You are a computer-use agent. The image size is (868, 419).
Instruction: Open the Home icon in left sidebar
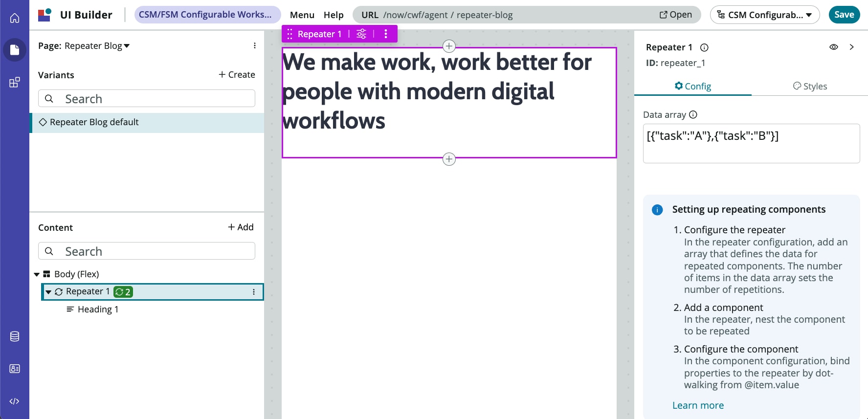pyautogui.click(x=15, y=18)
